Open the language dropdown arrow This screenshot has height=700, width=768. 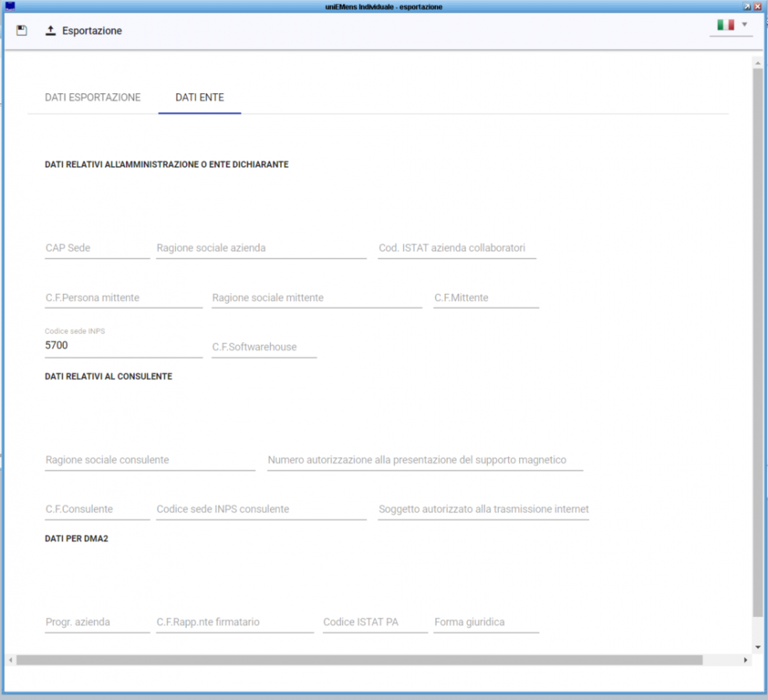tap(745, 25)
